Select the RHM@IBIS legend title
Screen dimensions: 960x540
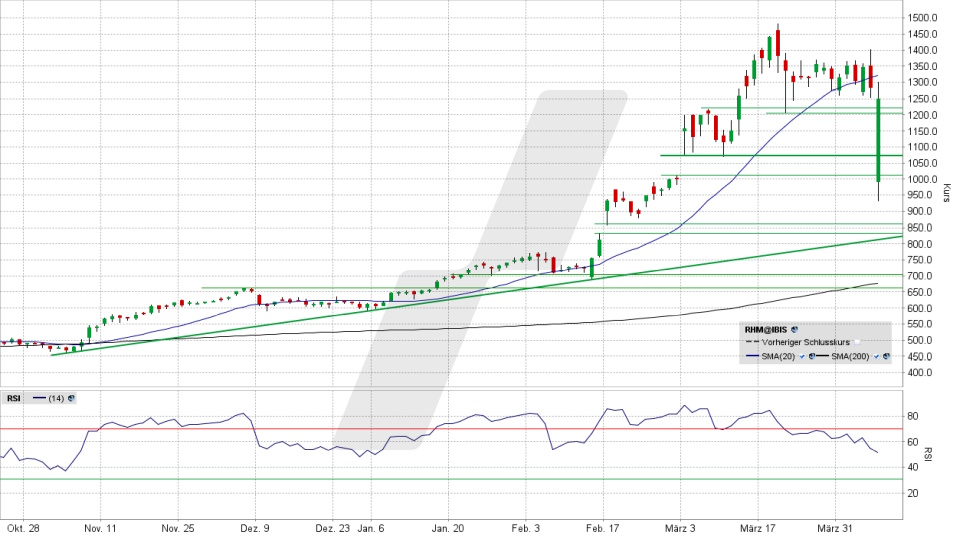pos(766,329)
